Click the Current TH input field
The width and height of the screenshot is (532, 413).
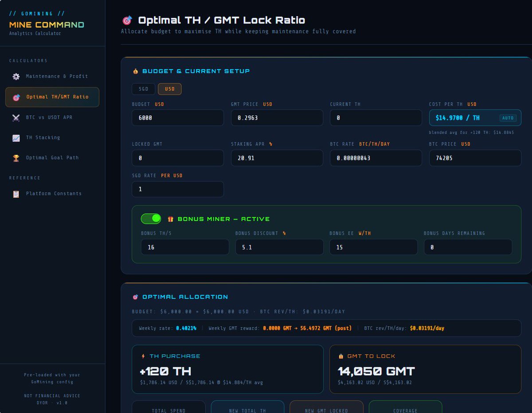tap(376, 118)
